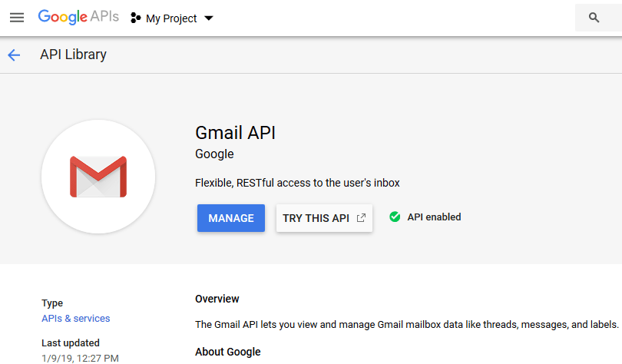Click the external link icon
622x364 pixels.
tap(361, 217)
